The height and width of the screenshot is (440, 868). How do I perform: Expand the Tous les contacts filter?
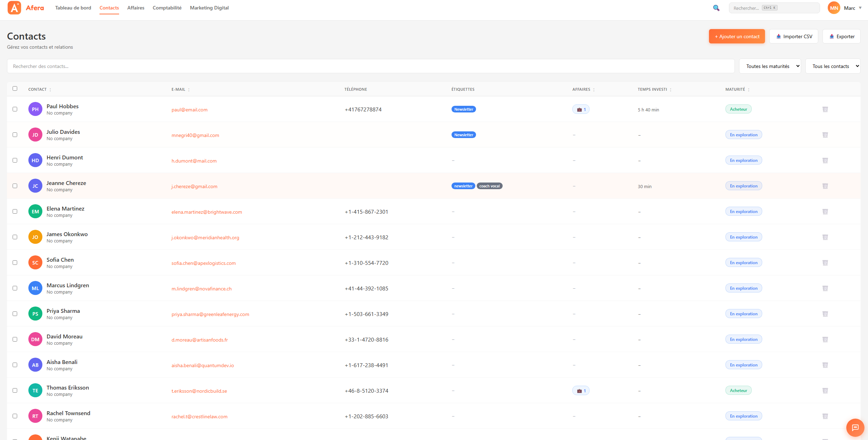tap(832, 66)
